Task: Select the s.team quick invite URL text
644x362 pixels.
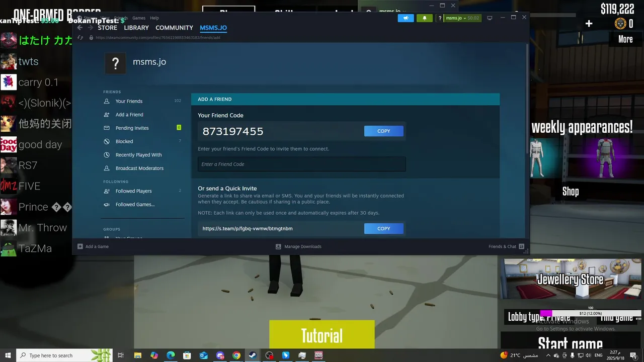Action: pyautogui.click(x=248, y=229)
